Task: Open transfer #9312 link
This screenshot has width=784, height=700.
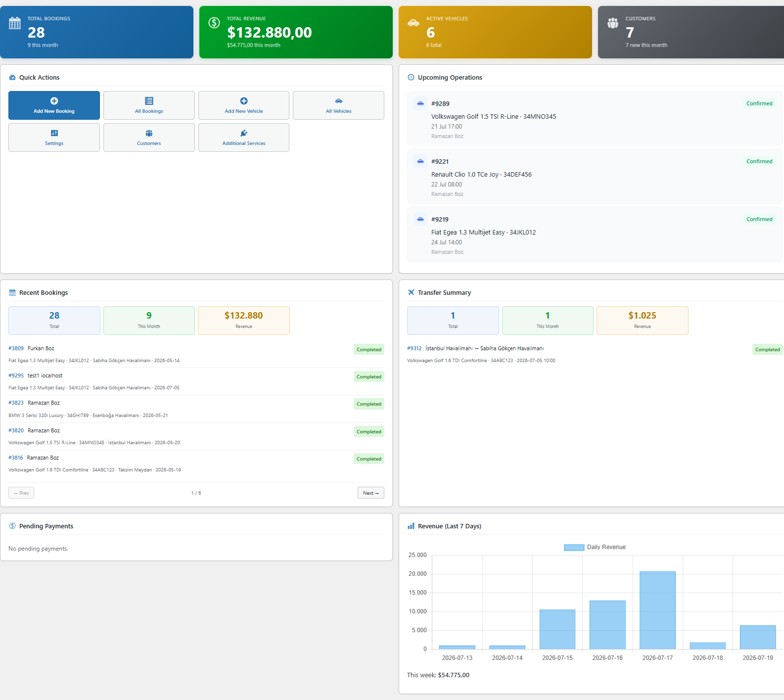Action: (x=415, y=348)
